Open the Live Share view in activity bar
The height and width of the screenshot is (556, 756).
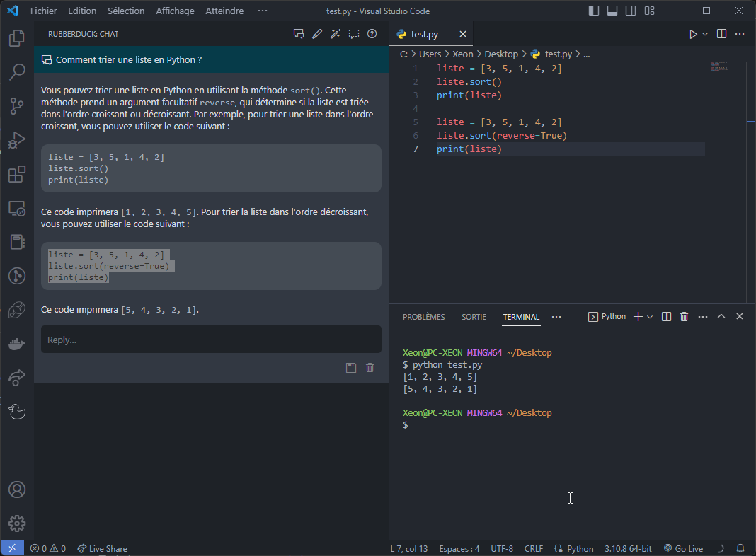pyautogui.click(x=17, y=378)
